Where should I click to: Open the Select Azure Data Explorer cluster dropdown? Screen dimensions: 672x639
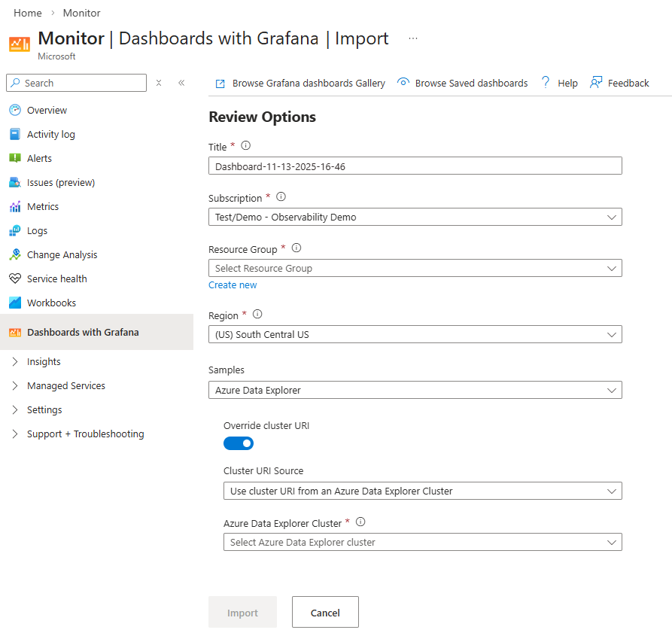coord(423,542)
